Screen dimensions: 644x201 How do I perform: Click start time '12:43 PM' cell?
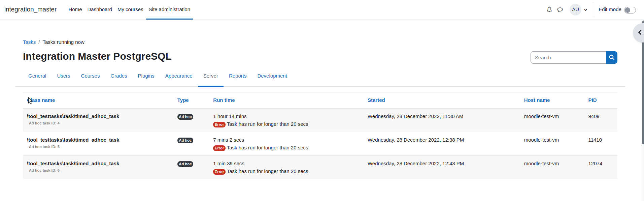(416, 164)
